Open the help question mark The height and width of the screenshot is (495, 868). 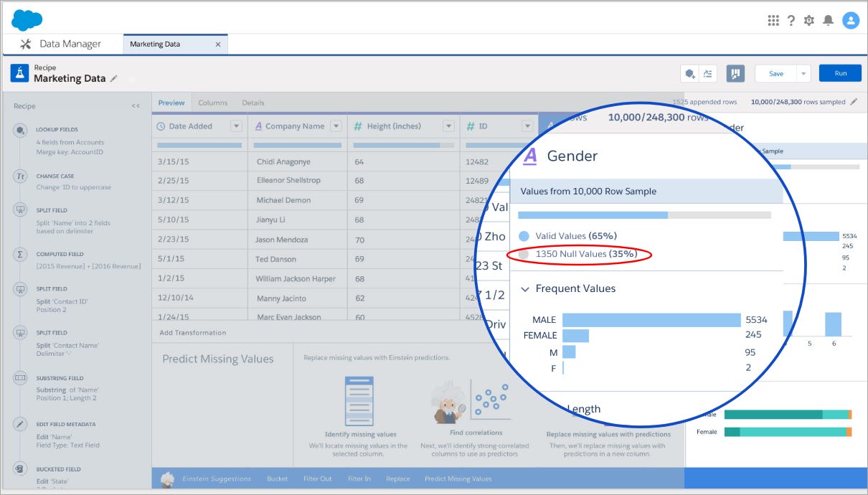[x=791, y=20]
